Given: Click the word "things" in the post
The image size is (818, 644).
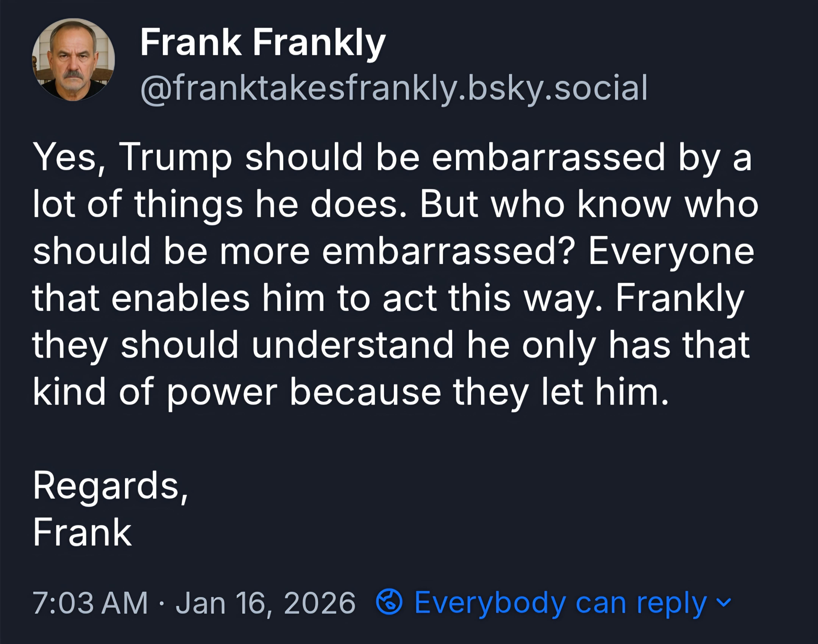Looking at the screenshot, I should pyautogui.click(x=188, y=205).
